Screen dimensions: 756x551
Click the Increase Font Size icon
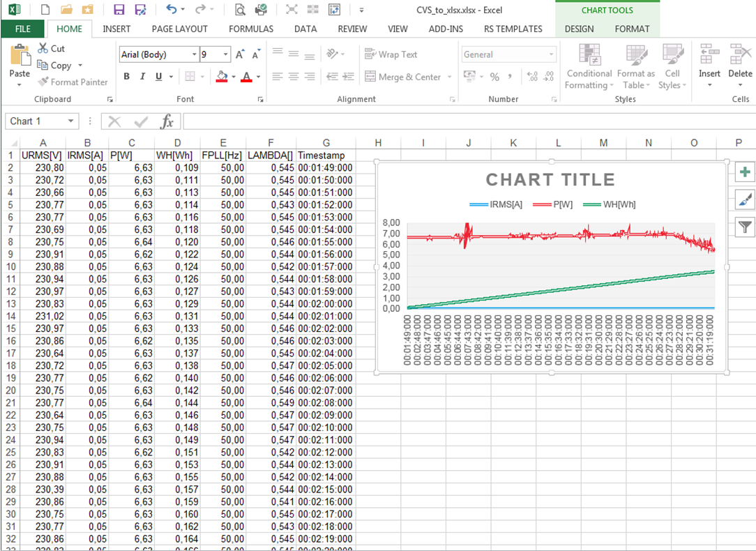(240, 54)
